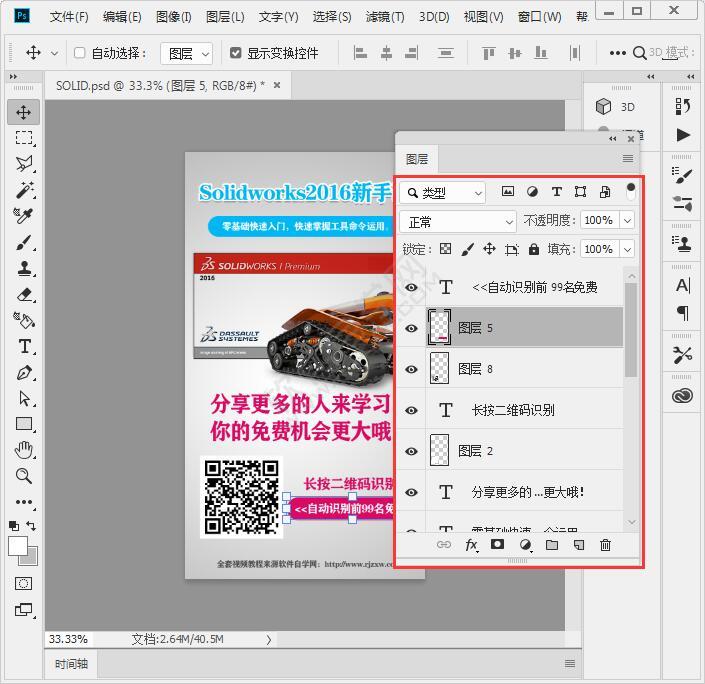Select the Rectangular Marquee tool
Image resolution: width=705 pixels, height=684 pixels.
24,138
